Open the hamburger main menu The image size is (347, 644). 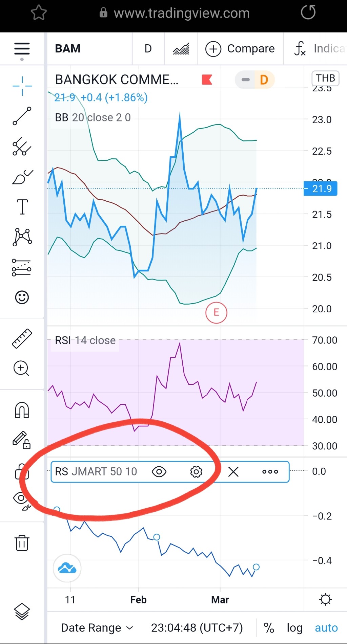click(x=22, y=49)
